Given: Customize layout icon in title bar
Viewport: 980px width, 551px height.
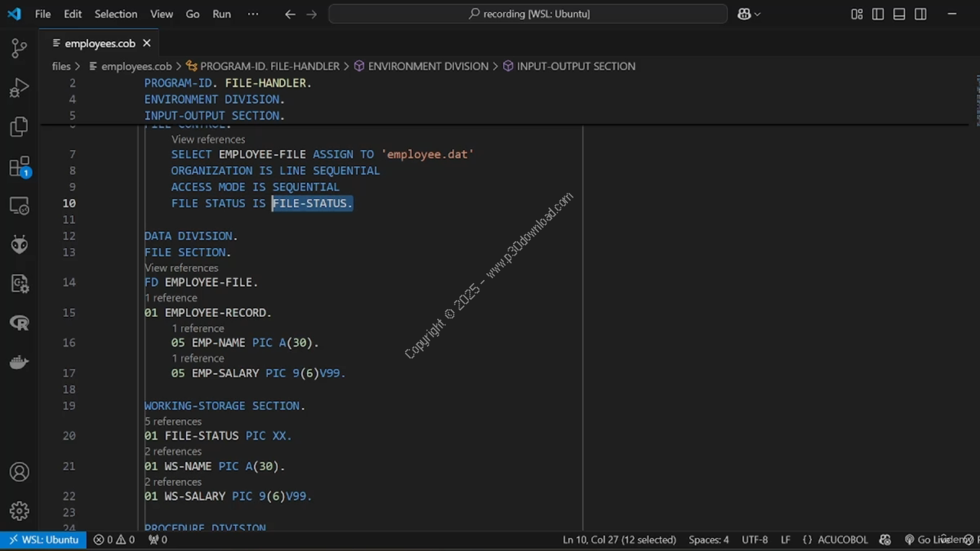Looking at the screenshot, I should click(x=857, y=14).
